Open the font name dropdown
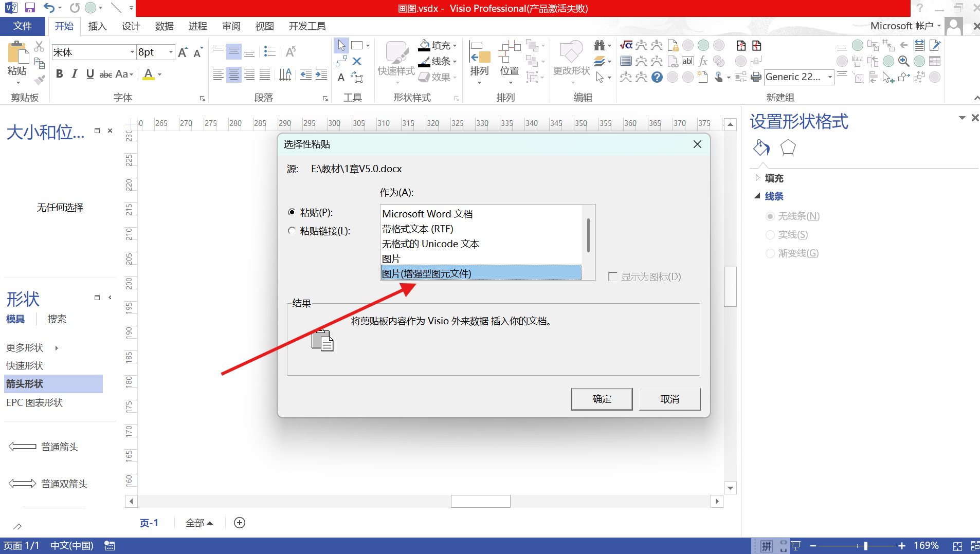Viewport: 980px width, 554px height. (132, 52)
